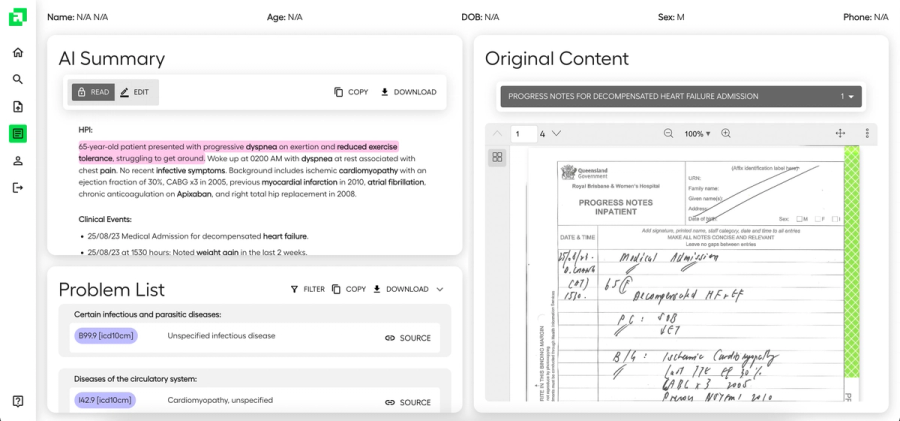Open the help icon at sidebar bottom
Image resolution: width=900 pixels, height=421 pixels.
(18, 401)
